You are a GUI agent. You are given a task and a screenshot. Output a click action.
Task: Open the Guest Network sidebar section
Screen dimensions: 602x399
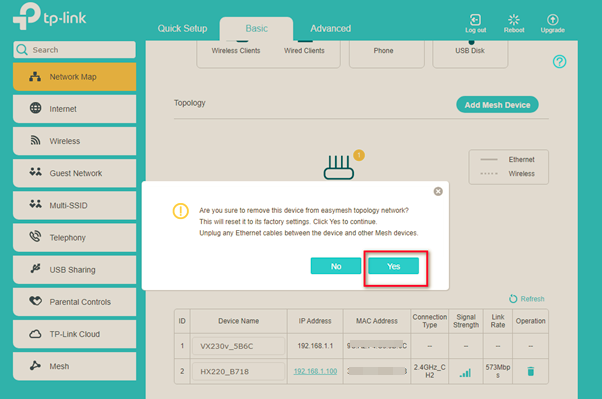tap(74, 173)
